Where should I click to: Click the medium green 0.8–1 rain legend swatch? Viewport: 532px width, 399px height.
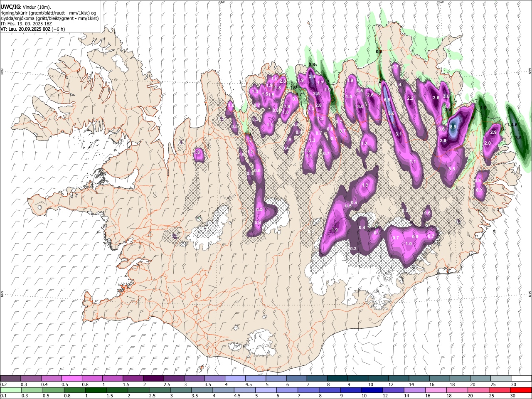75,390
